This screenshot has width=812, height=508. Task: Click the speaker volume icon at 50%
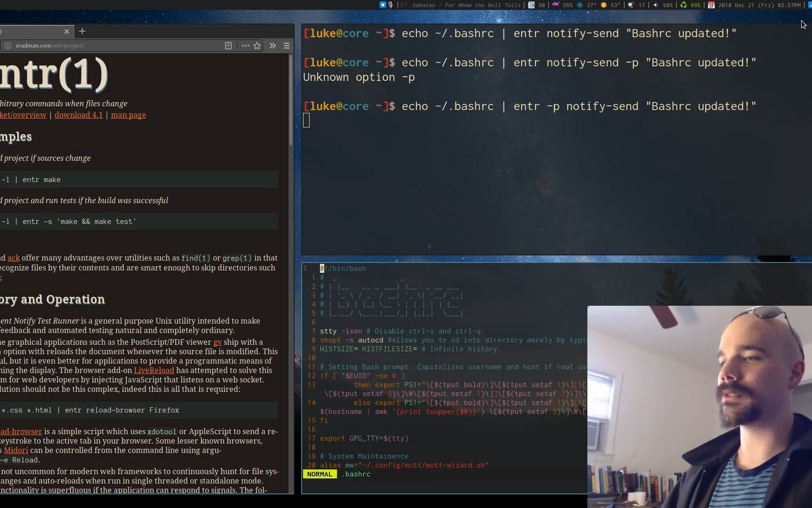click(656, 5)
